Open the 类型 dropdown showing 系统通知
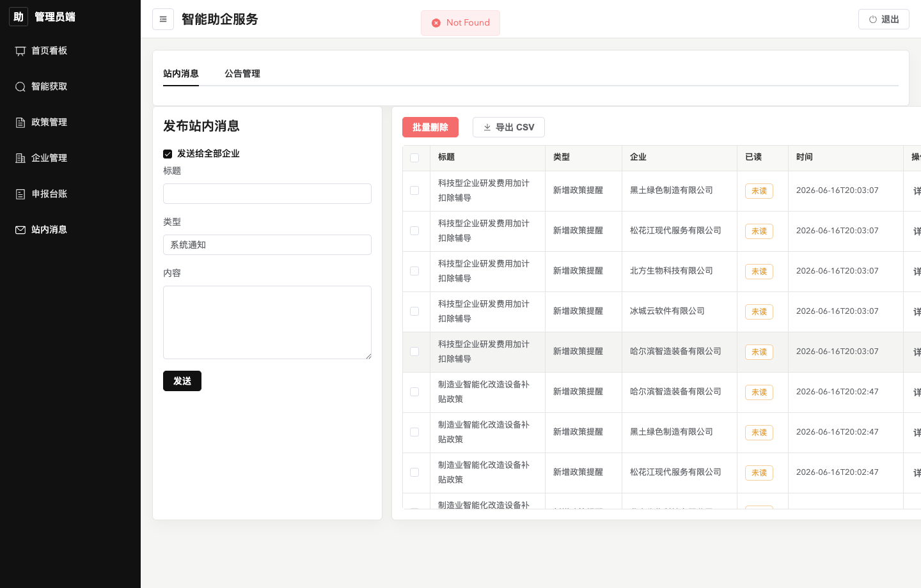This screenshot has height=588, width=921. 267,245
